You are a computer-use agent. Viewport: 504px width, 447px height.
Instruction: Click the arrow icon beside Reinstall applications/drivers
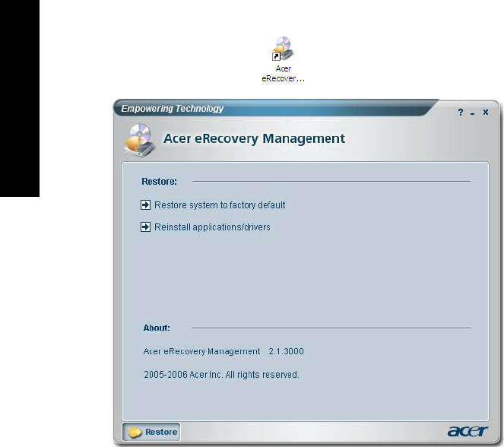[146, 227]
